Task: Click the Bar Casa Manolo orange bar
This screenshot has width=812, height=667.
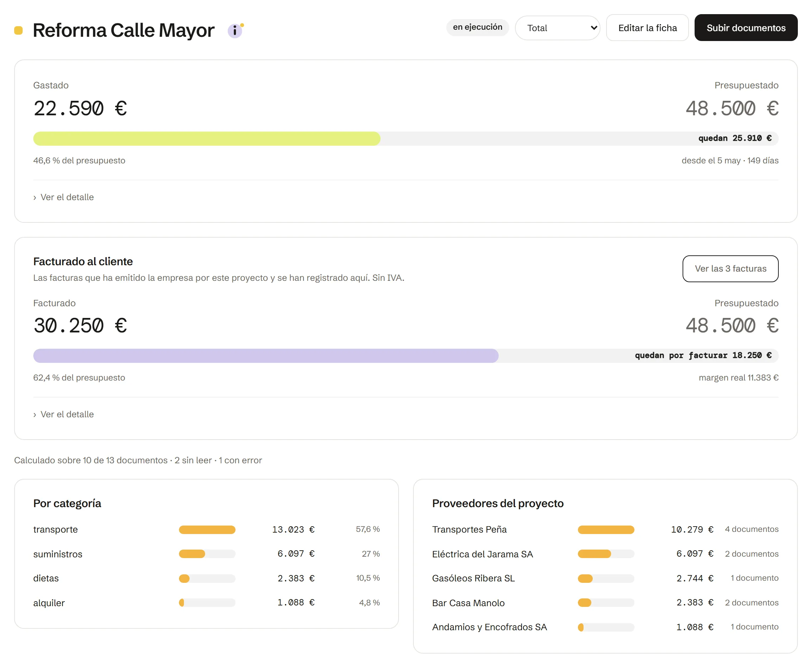Action: [x=584, y=603]
